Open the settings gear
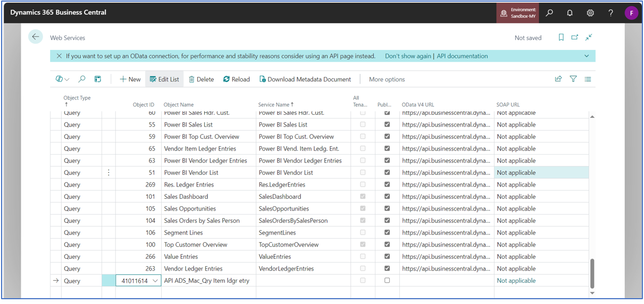The height and width of the screenshot is (304, 644). 590,13
